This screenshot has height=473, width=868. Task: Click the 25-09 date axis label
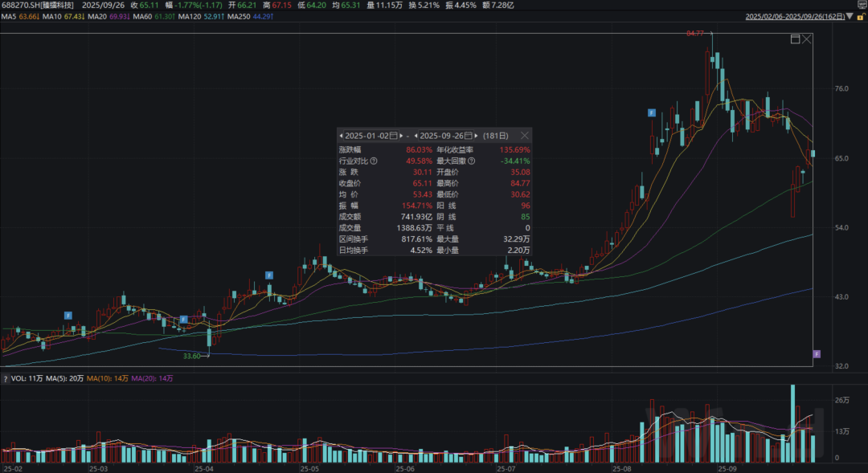coord(727,468)
